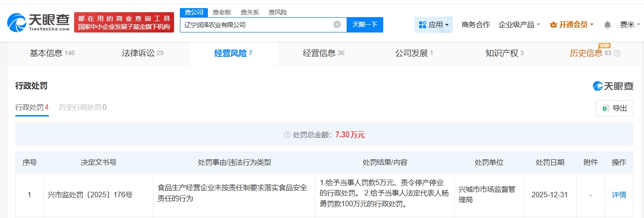
Task: Expand the 应用 dropdown
Action: 433,25
